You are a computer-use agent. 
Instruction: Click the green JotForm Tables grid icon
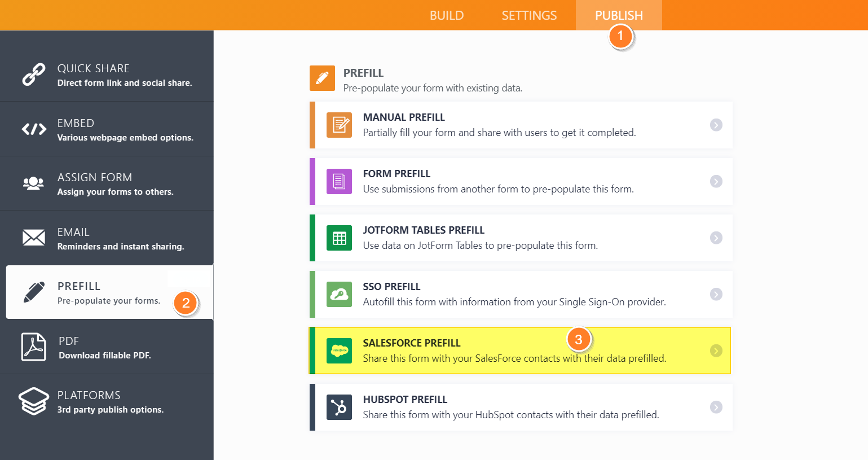coord(339,238)
